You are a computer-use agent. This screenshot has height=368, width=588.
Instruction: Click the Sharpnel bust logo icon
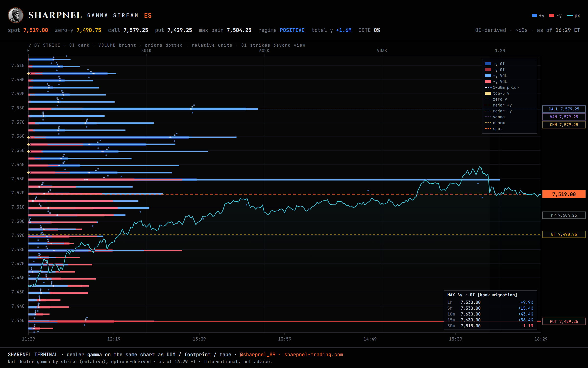pos(16,15)
